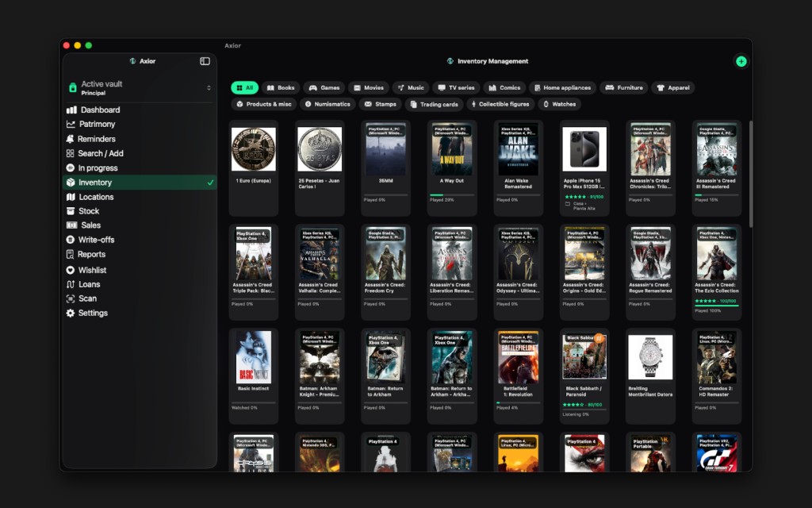The width and height of the screenshot is (812, 508).
Task: Expand the Active vault selector
Action: coord(139,87)
